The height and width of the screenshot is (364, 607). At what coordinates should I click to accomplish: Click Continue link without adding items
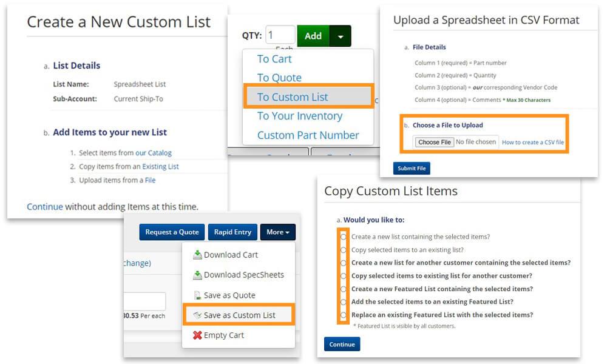(x=45, y=206)
